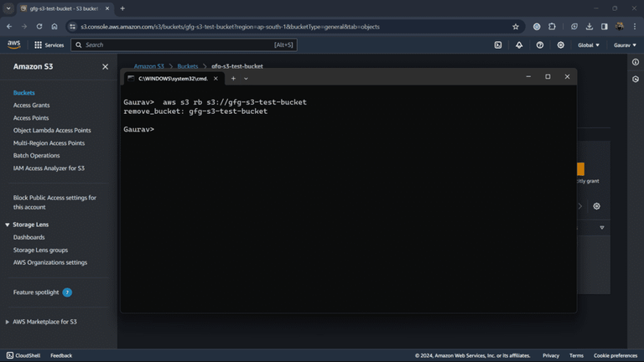Close the cmd.exe terminal tab

(x=216, y=79)
